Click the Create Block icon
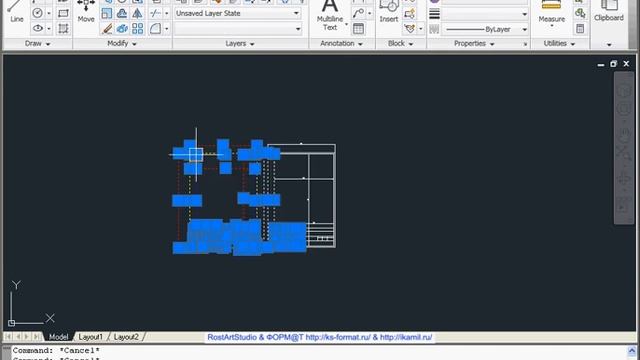 pos(409,13)
